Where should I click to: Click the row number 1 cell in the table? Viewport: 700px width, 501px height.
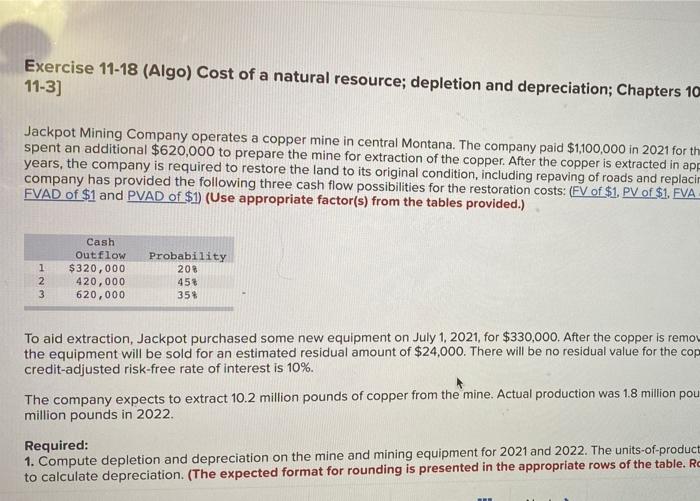42,268
